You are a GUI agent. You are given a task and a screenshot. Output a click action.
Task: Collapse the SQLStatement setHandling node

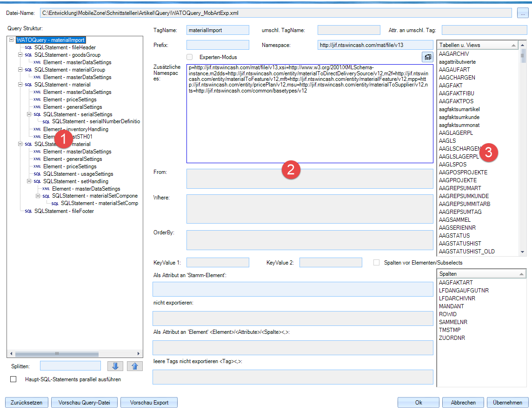coord(29,181)
